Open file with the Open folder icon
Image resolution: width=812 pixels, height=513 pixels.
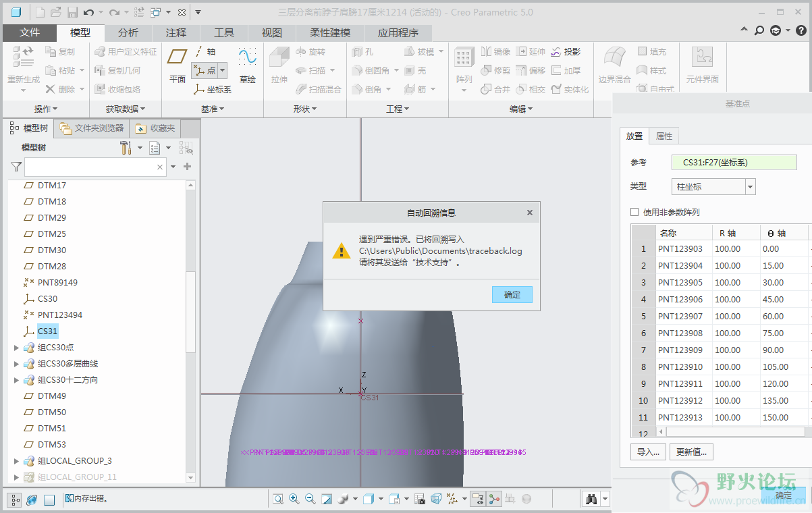coord(56,12)
